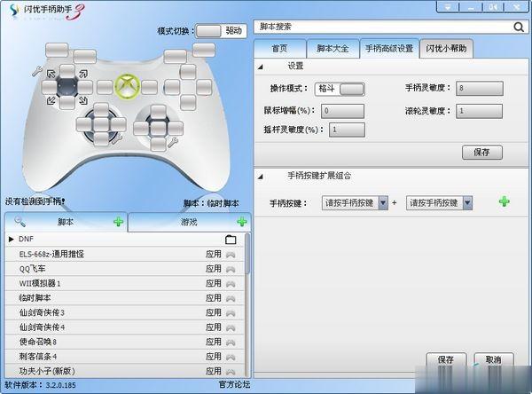Apply the 刺客信条4 script

(x=214, y=357)
